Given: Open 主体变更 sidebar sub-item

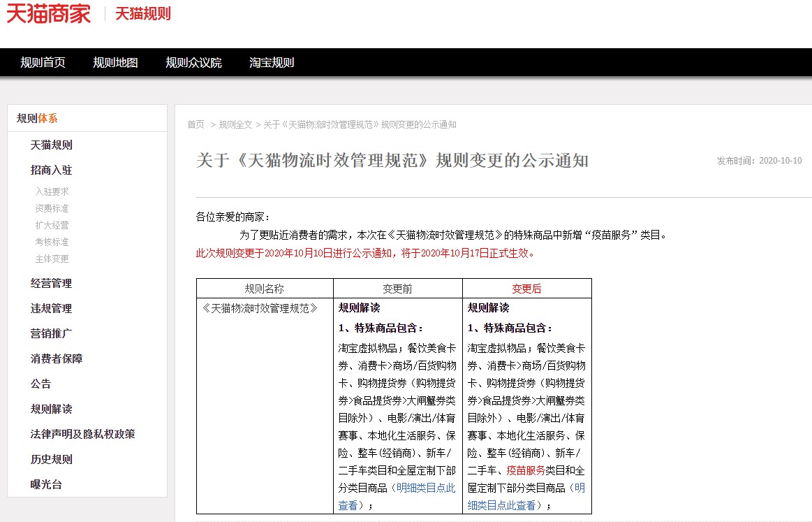Looking at the screenshot, I should click(52, 259).
